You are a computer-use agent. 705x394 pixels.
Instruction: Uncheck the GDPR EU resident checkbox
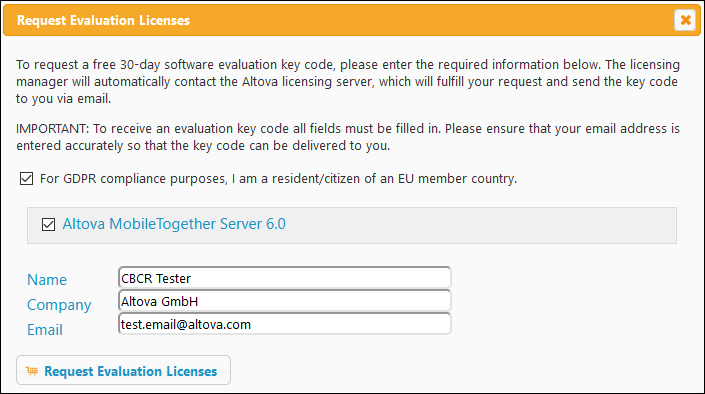[27, 179]
